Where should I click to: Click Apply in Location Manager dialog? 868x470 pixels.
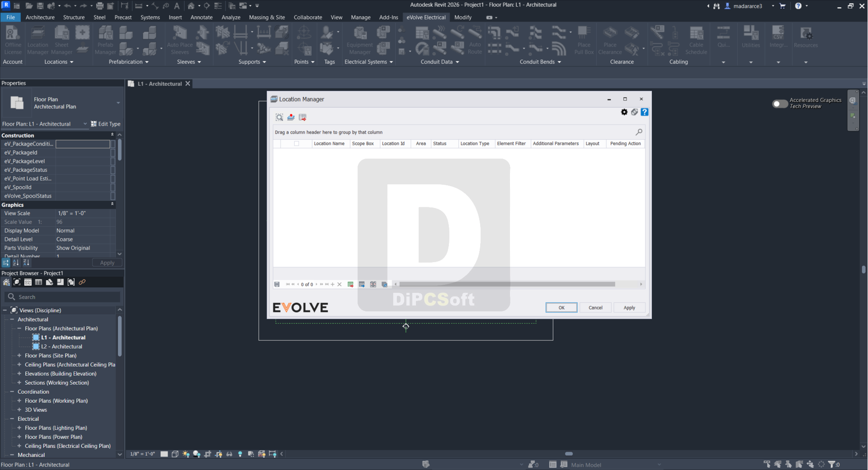click(629, 308)
